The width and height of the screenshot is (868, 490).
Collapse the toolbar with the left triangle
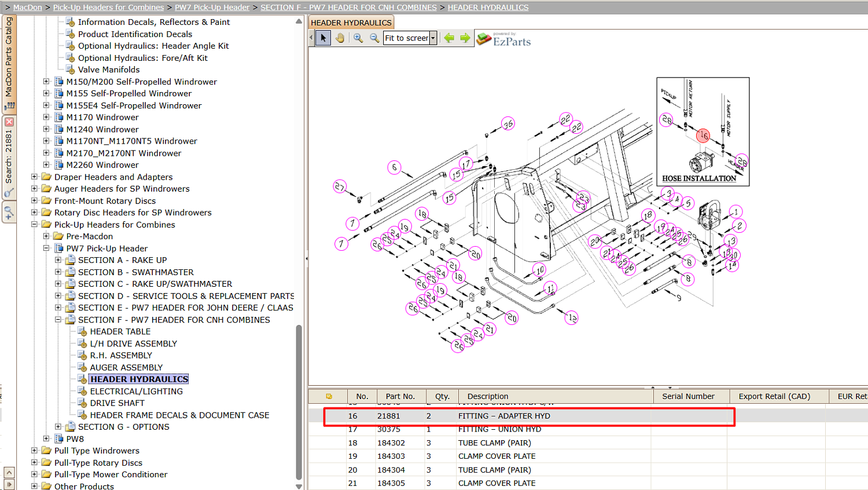coord(311,38)
